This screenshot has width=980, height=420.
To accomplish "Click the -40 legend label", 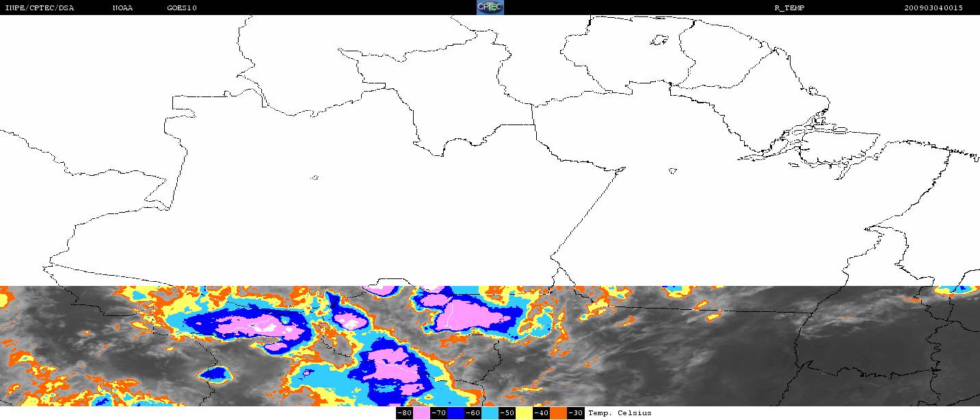I will pos(542,413).
